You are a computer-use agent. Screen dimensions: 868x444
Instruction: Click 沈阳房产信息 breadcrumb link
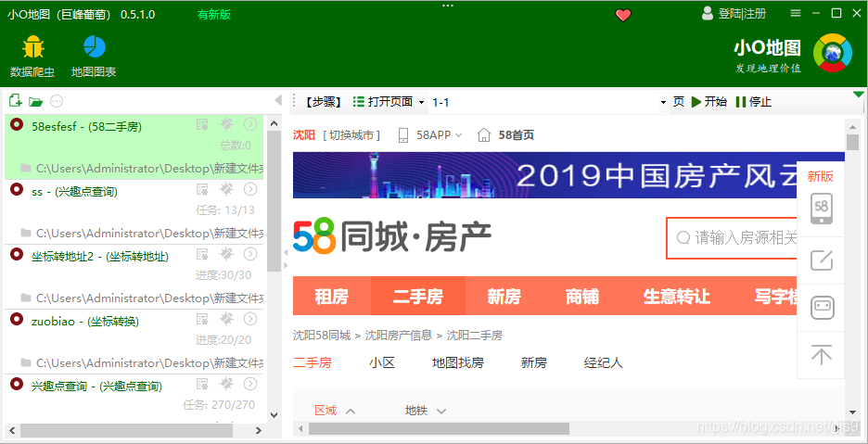[399, 336]
